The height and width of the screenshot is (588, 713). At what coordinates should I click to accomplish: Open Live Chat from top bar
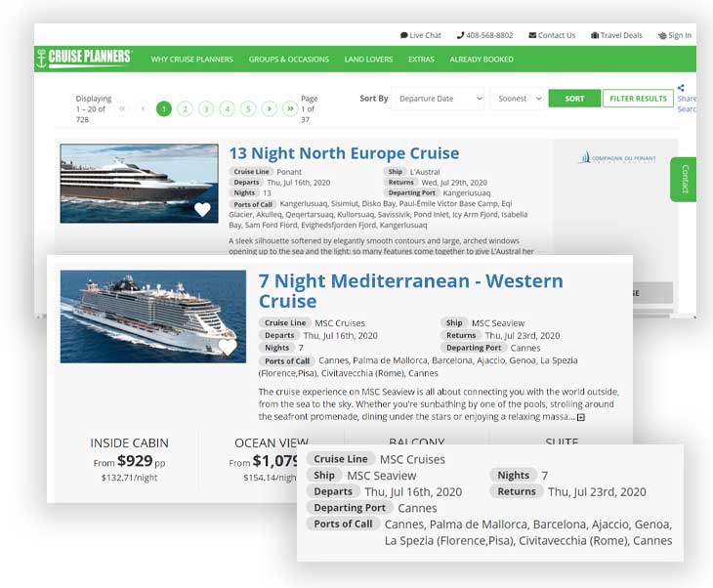(x=421, y=35)
